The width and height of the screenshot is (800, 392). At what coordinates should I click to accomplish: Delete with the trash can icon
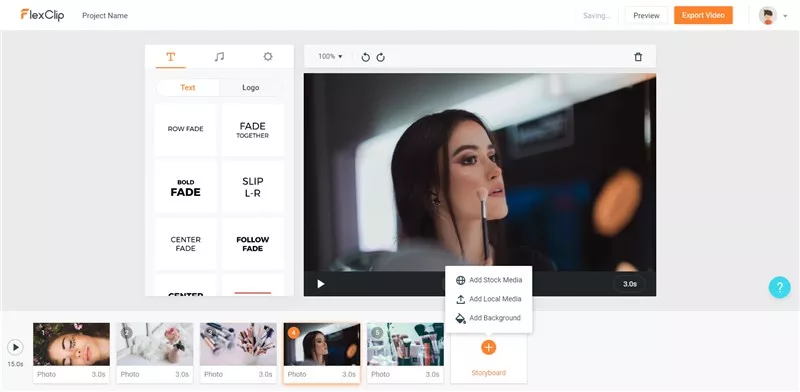pyautogui.click(x=638, y=57)
